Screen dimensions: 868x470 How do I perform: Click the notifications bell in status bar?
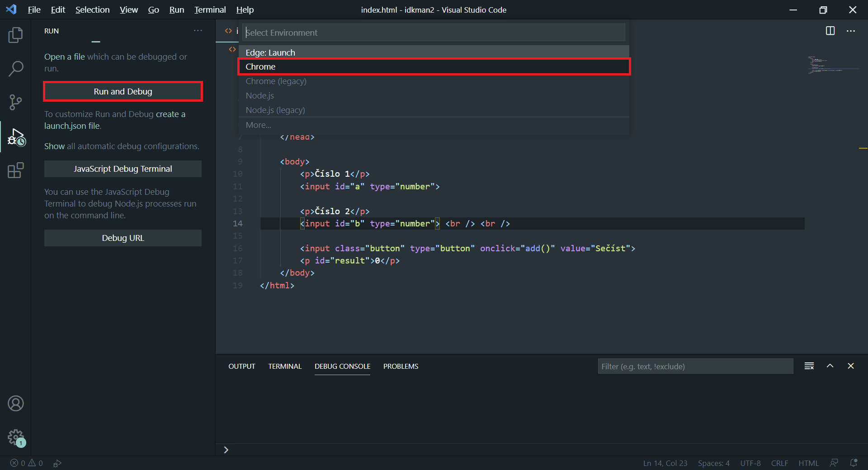coord(854,463)
